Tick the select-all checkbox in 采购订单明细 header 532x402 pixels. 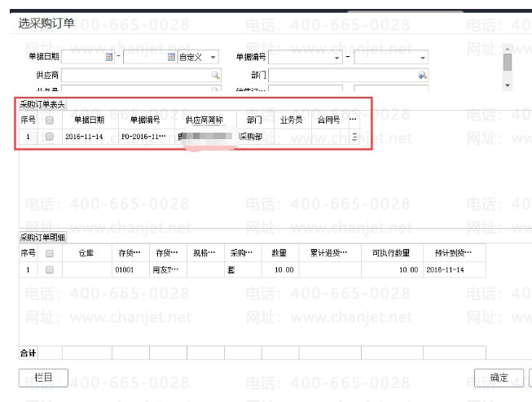tap(50, 253)
